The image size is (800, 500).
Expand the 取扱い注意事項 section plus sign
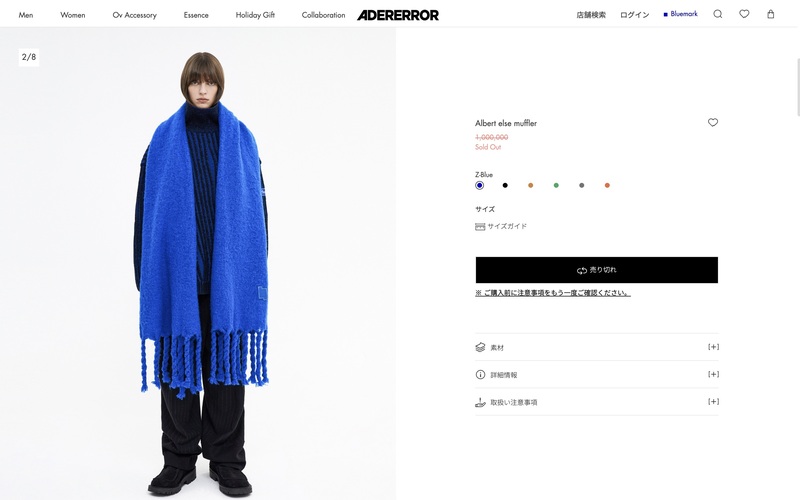pyautogui.click(x=713, y=402)
